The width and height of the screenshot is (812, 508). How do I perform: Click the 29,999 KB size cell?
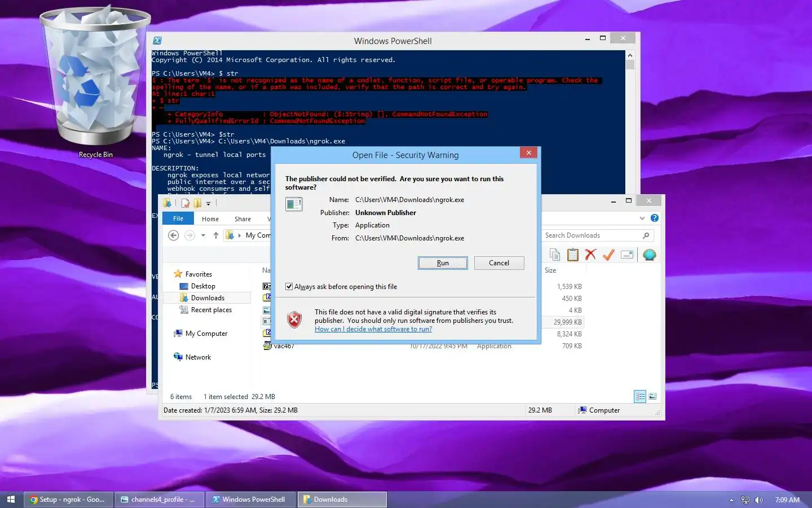click(x=567, y=322)
